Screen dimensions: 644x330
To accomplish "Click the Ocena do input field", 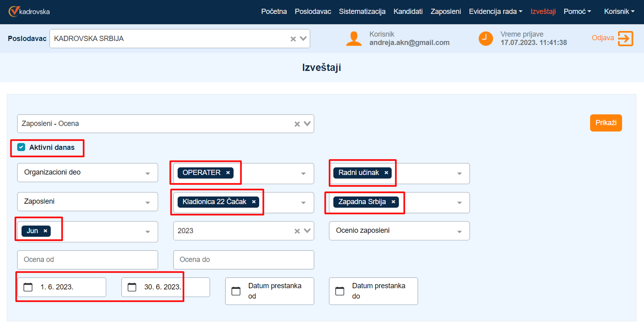I will [243, 260].
